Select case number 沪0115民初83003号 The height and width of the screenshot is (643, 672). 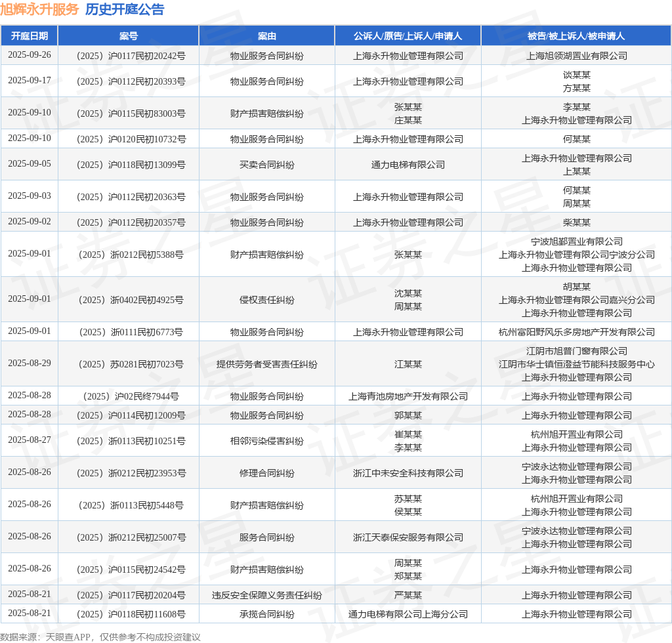click(147, 114)
